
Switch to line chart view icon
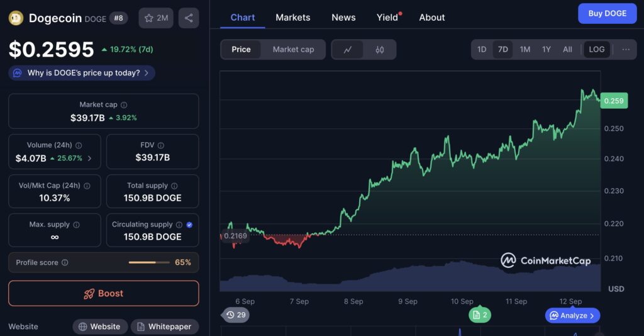click(347, 50)
